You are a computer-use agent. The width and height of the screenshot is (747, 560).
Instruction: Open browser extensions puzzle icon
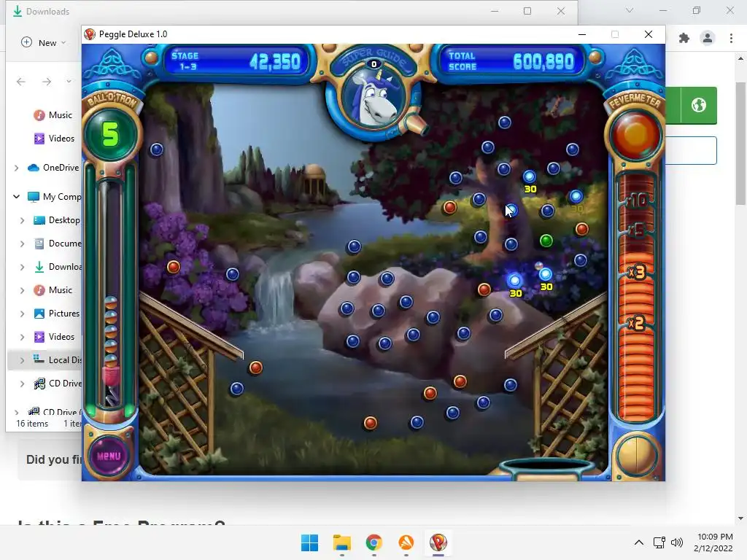684,38
